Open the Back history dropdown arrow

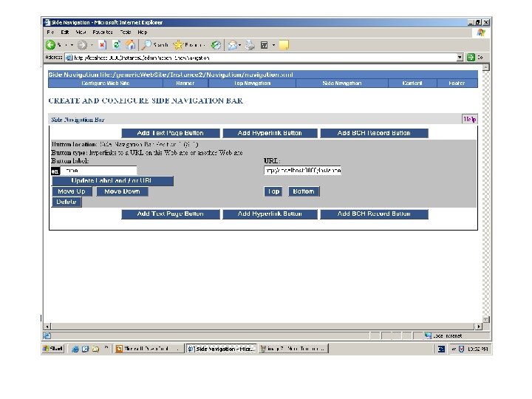[x=72, y=45]
